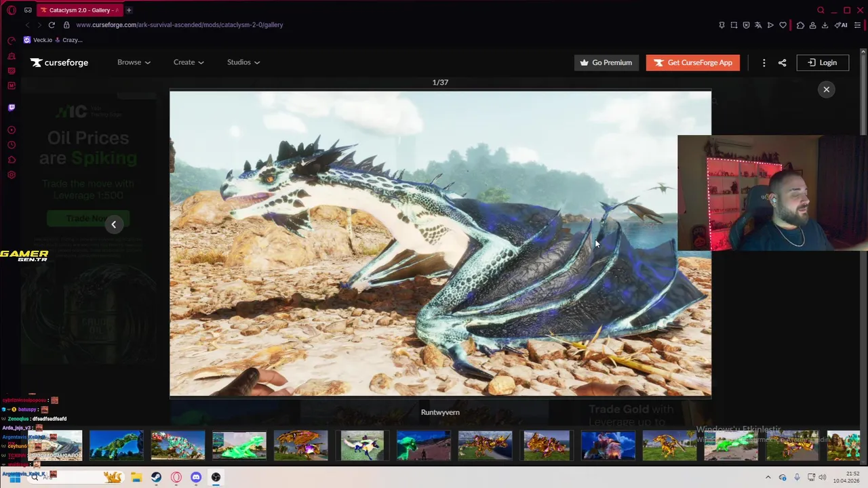The image size is (868, 488).
Task: Open the workspaces icon beside the Opera logo
Action: pyautogui.click(x=28, y=10)
